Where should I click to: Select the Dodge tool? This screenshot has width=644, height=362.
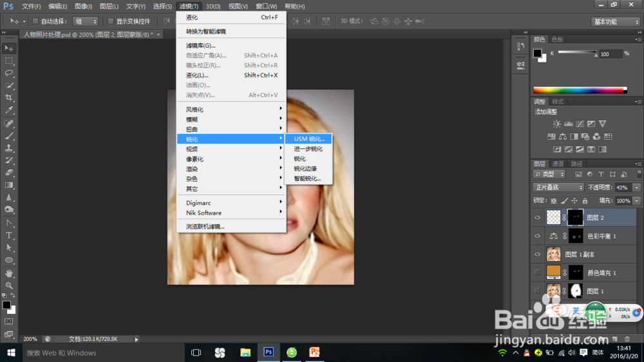pyautogui.click(x=9, y=209)
